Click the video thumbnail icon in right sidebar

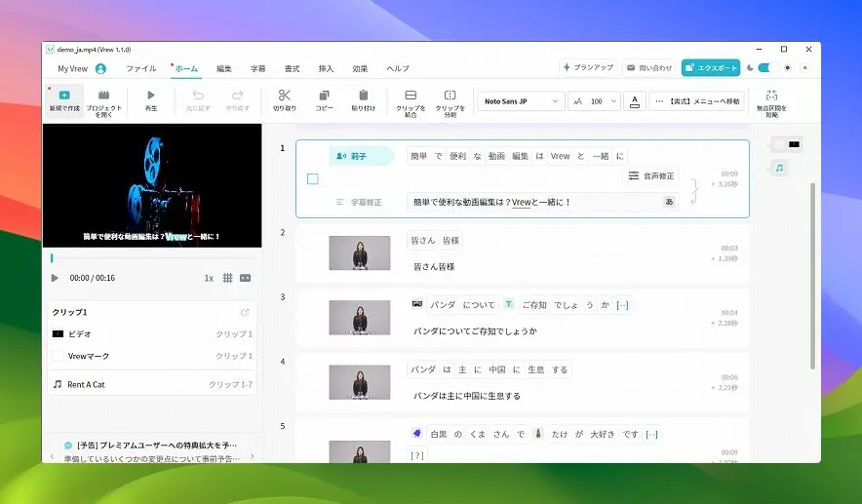[x=794, y=144]
